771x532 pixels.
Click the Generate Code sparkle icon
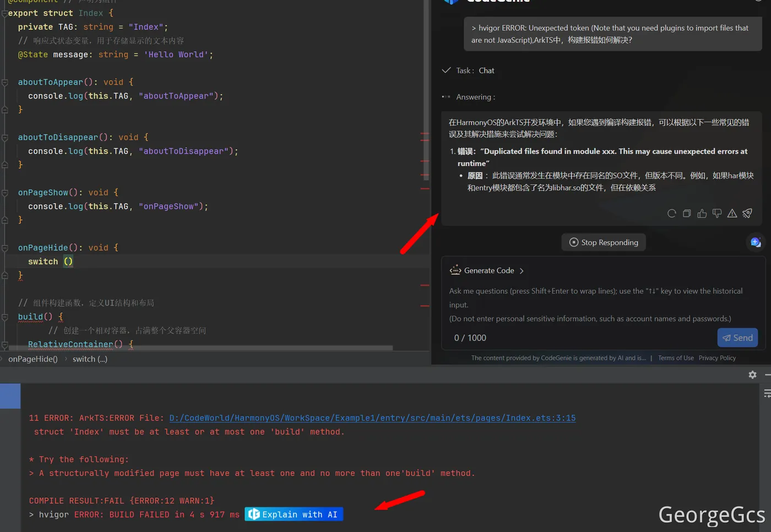click(455, 270)
